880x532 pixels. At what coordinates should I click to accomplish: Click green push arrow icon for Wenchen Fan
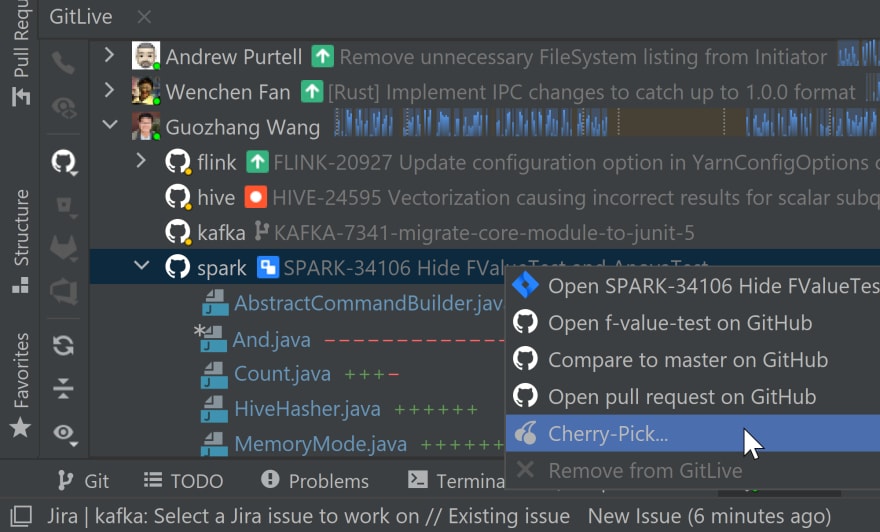(312, 91)
